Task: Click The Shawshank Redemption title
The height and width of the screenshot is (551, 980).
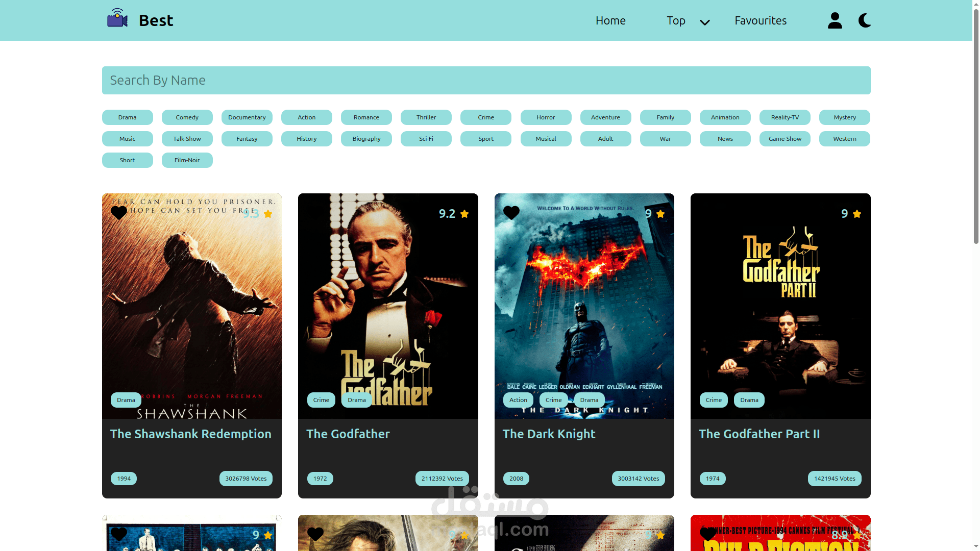Action: (191, 434)
